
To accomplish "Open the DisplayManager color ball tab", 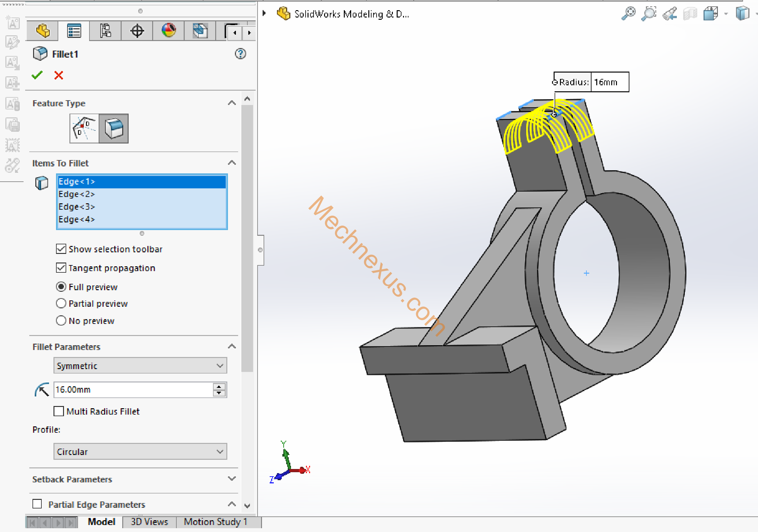I will [x=168, y=31].
